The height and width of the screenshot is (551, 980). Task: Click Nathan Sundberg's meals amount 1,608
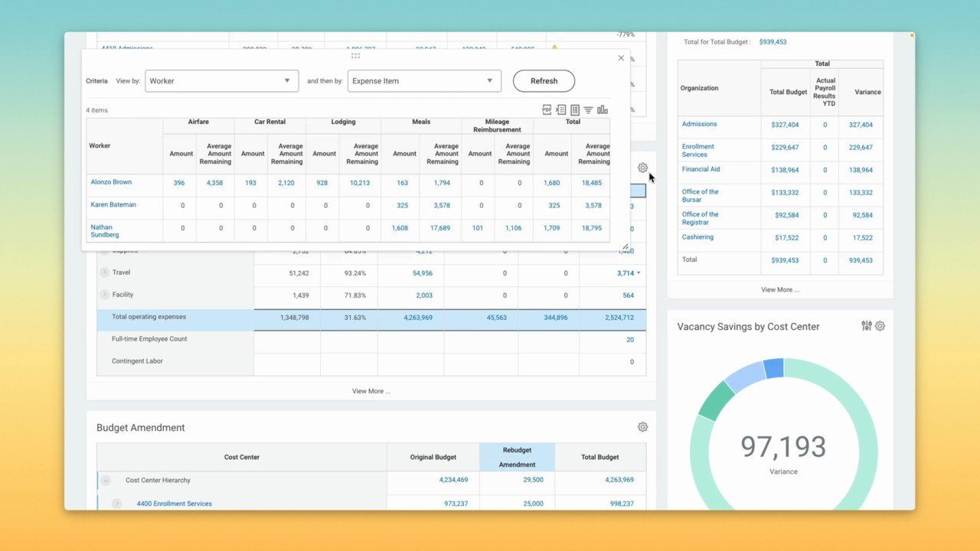click(400, 228)
